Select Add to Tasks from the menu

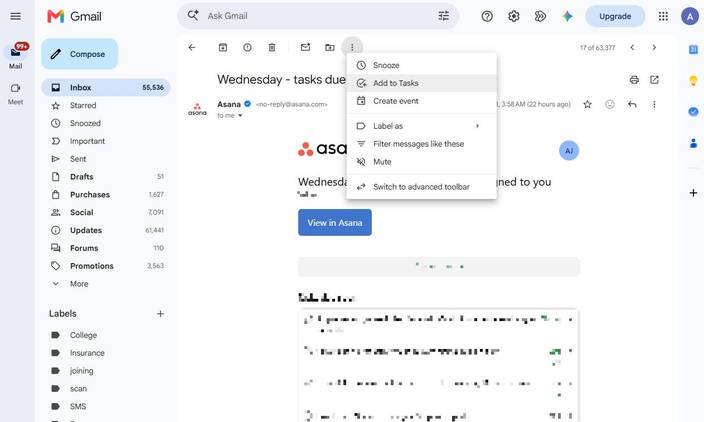(422, 83)
